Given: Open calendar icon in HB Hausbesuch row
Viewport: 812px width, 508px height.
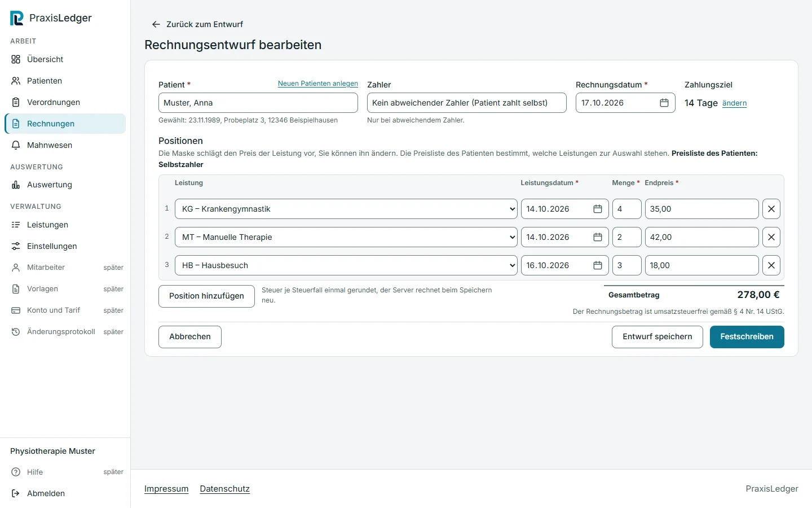Looking at the screenshot, I should [x=598, y=265].
